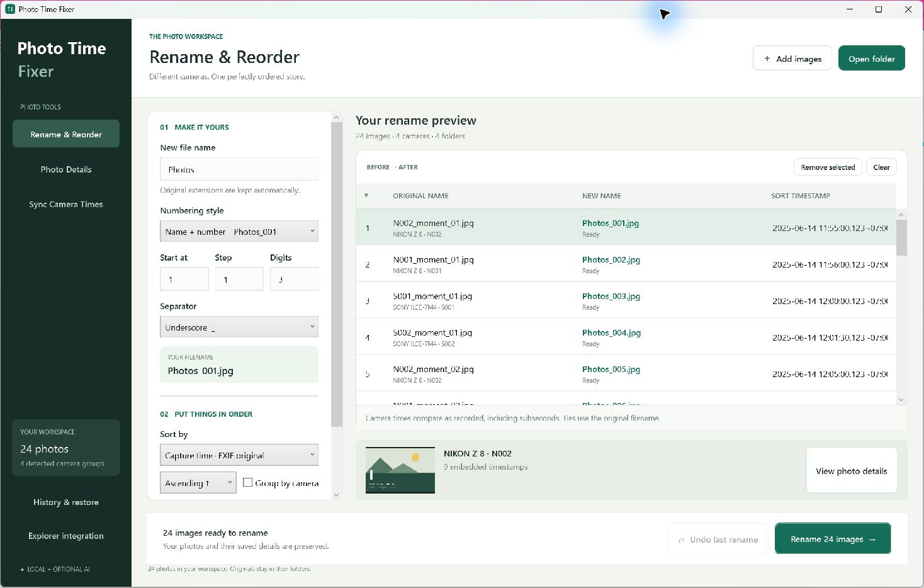Click Rename 24 images button
The image size is (924, 588).
(833, 539)
